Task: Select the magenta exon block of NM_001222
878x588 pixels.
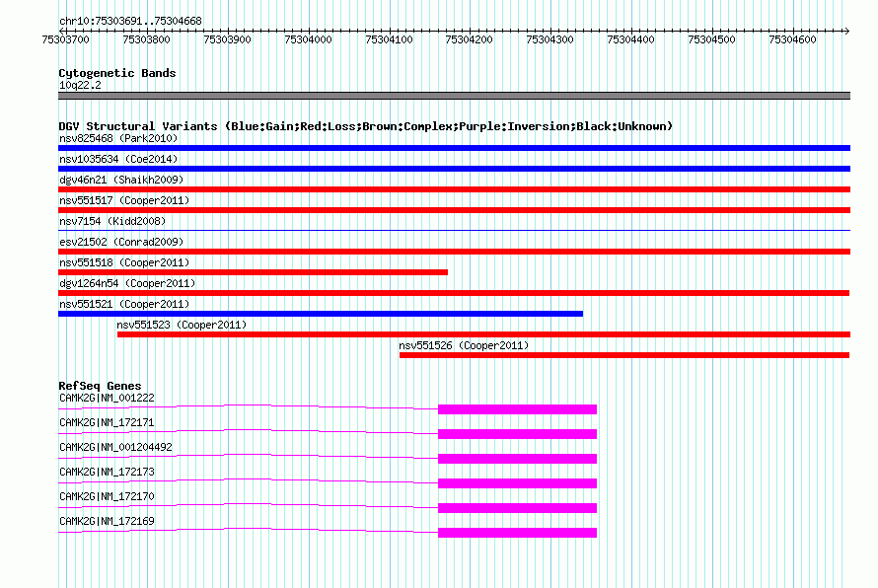Action: click(x=517, y=409)
